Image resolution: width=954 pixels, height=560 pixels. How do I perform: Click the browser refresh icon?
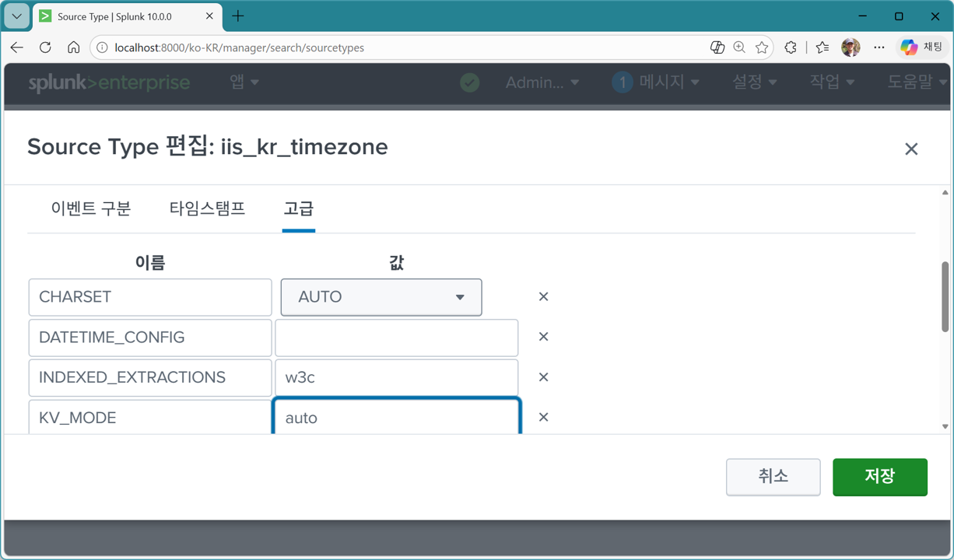click(x=45, y=47)
